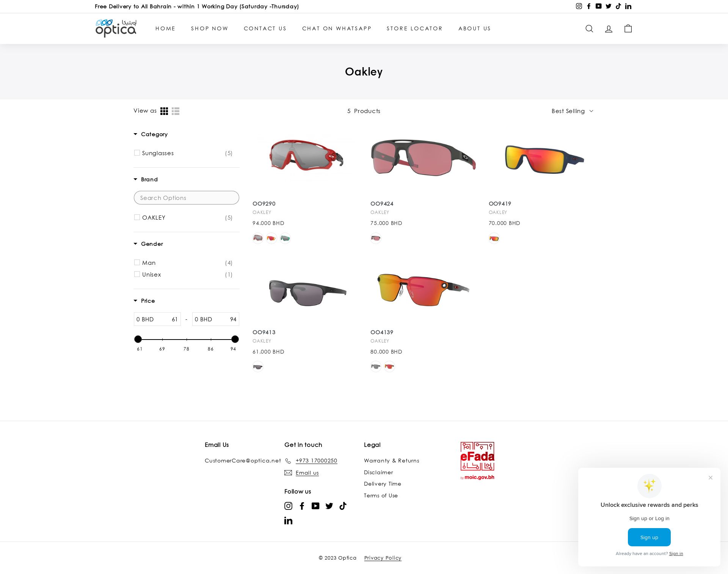Select second color swatch of OO4139
Screen dimensions: 728x574
[389, 366]
